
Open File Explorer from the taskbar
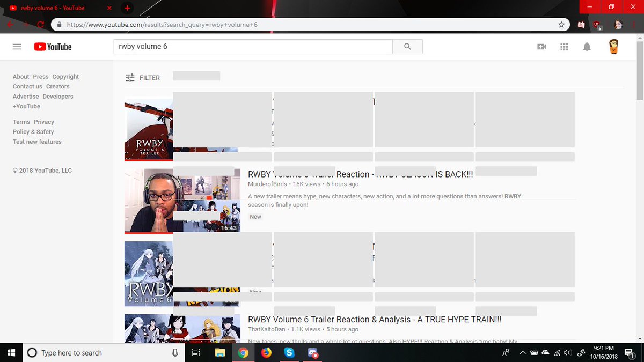[219, 352]
